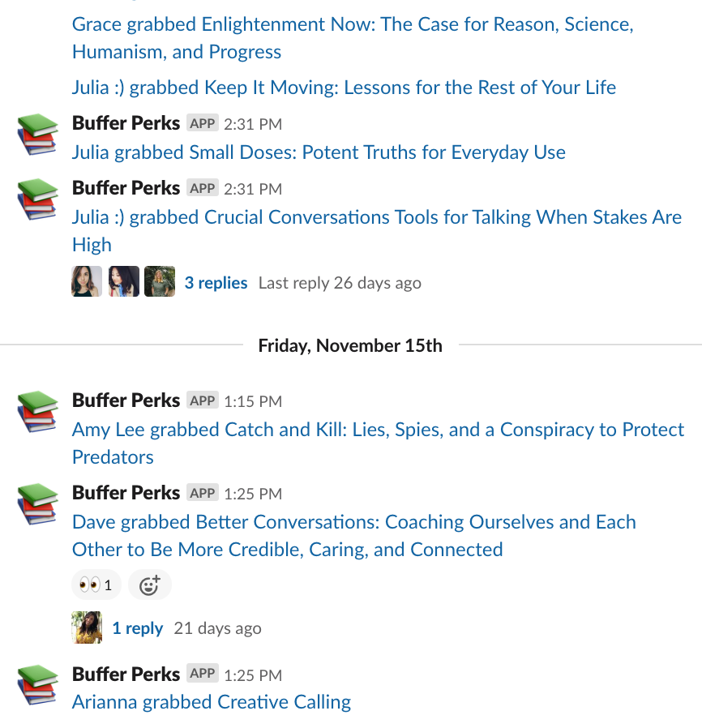
Task: Click the Buffer Perks icon beside the Creative Calling message
Action: tap(36, 683)
